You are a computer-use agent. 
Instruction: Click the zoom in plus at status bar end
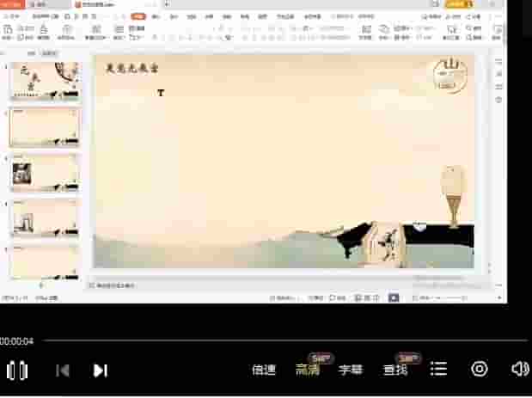pyautogui.click(x=499, y=298)
